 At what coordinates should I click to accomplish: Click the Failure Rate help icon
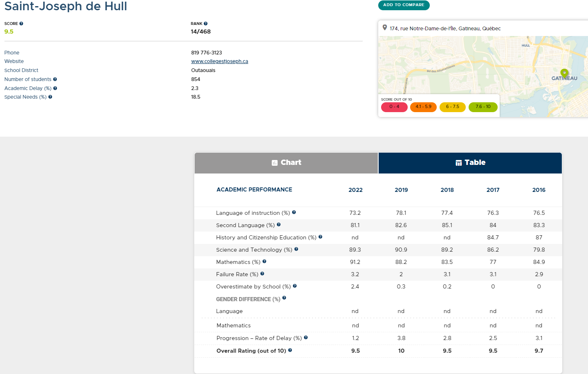point(262,274)
